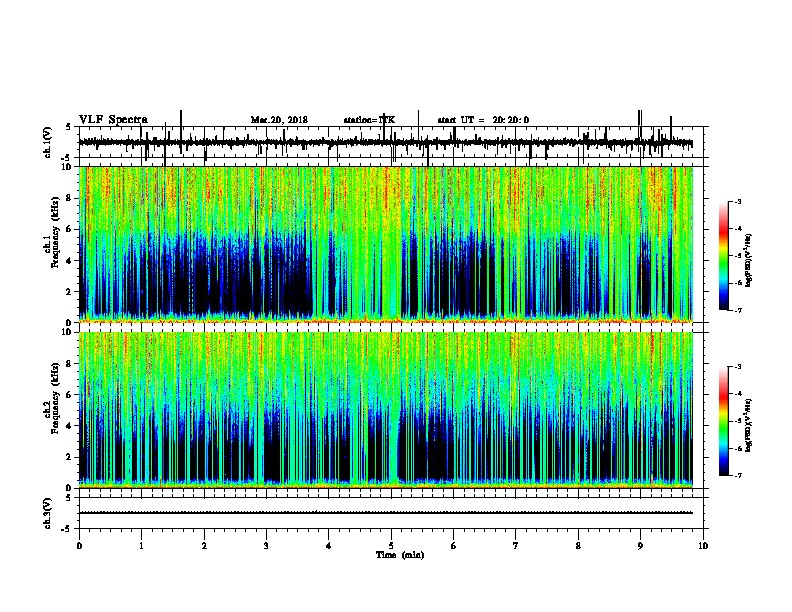Click the "10" kHz tick on ch.2 frequency axis
The width and height of the screenshot is (792, 612).
coord(68,332)
